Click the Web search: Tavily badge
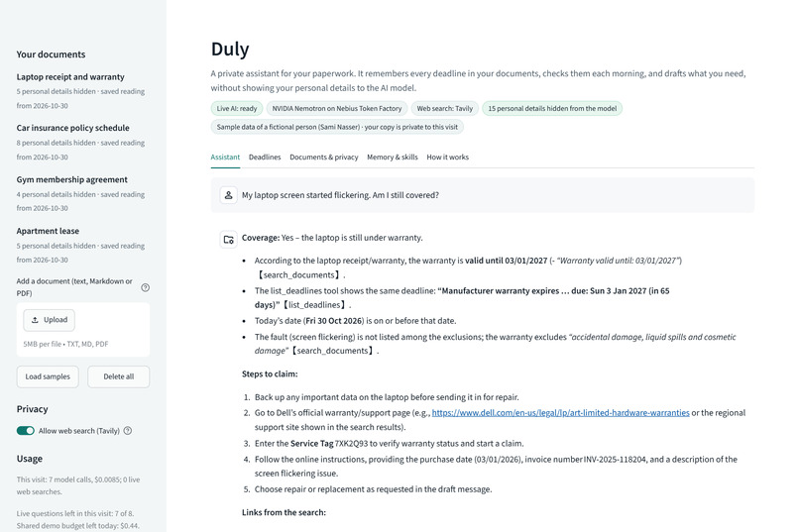The height and width of the screenshot is (532, 799). (x=445, y=108)
